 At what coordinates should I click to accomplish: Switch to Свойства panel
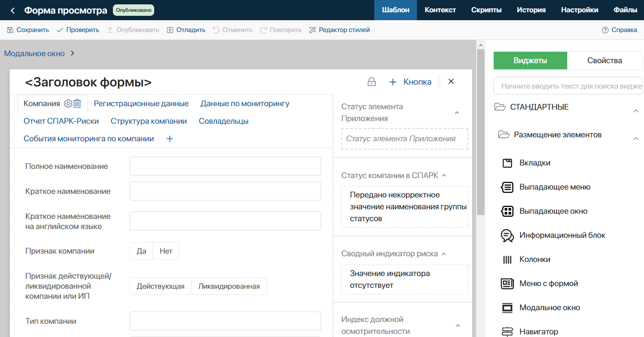(x=604, y=61)
